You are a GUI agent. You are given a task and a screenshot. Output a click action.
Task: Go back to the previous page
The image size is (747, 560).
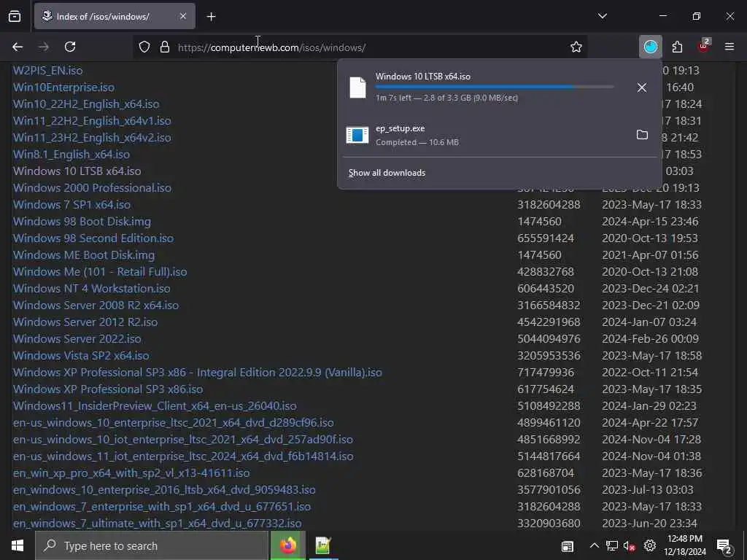pyautogui.click(x=18, y=47)
